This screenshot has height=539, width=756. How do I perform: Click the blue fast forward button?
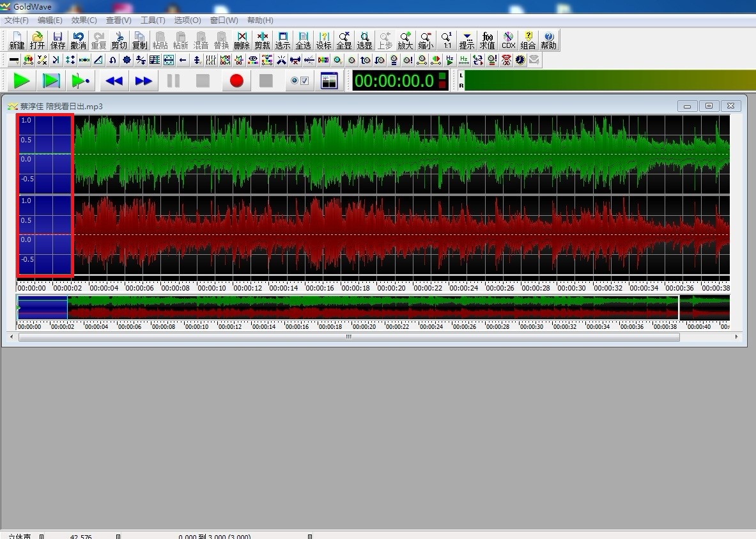click(144, 81)
